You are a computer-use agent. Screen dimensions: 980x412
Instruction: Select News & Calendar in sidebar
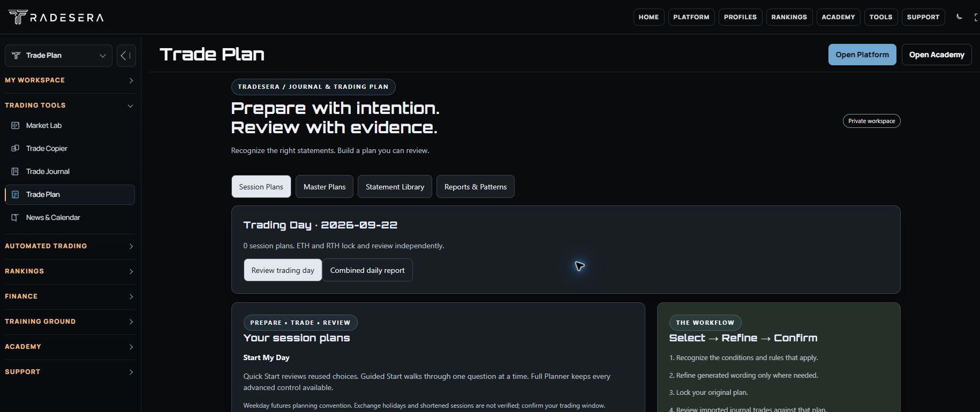(70, 218)
